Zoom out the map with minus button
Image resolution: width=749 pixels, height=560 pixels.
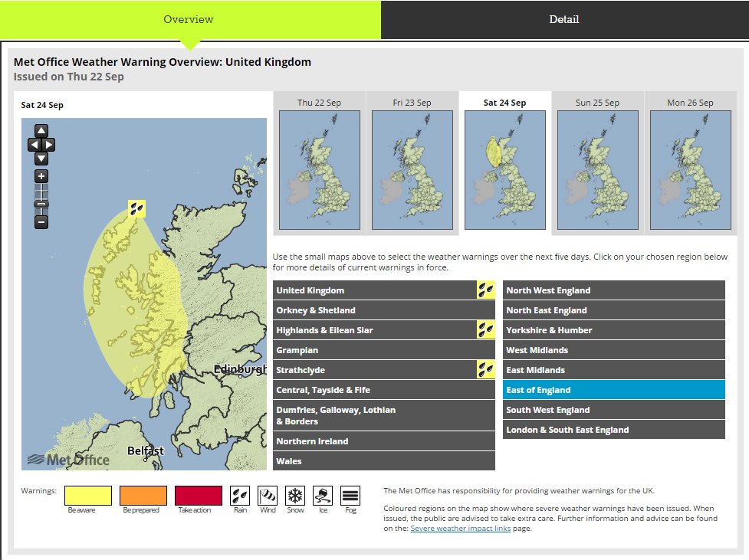pos(41,222)
